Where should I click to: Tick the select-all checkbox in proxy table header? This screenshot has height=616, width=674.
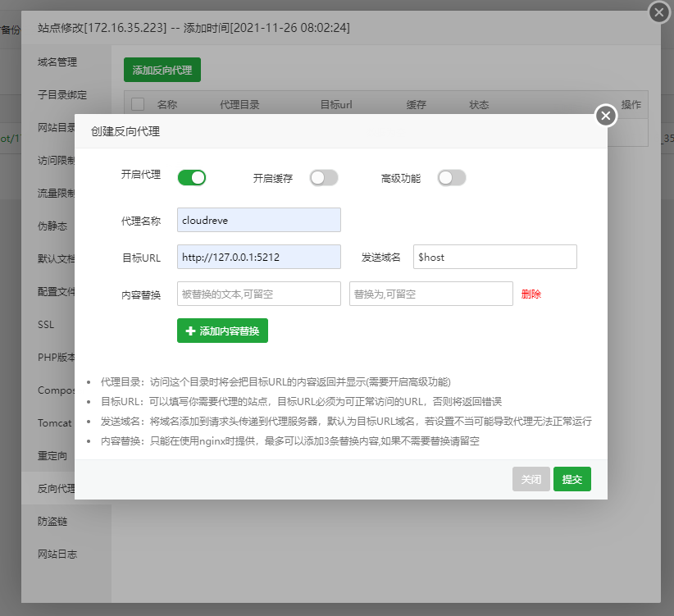(138, 104)
